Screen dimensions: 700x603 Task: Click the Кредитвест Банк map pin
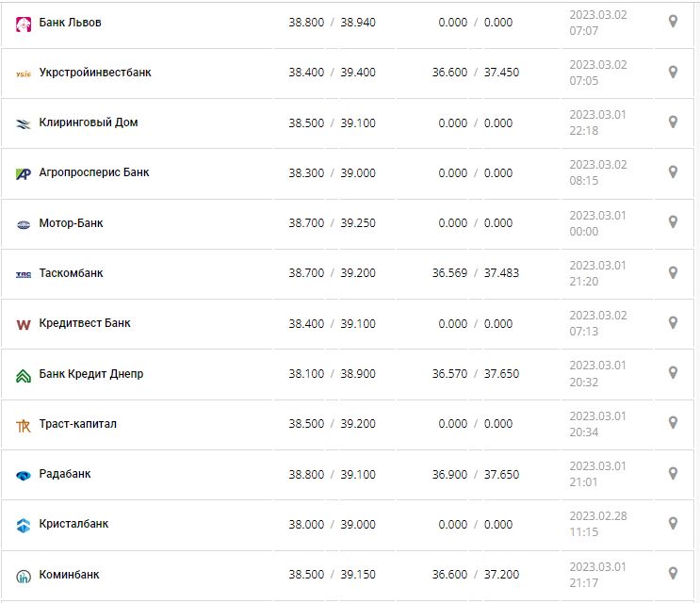click(673, 323)
